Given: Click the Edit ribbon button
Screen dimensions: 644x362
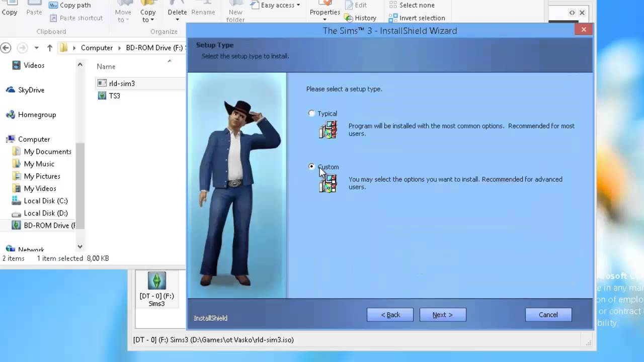Looking at the screenshot, I should (x=356, y=5).
